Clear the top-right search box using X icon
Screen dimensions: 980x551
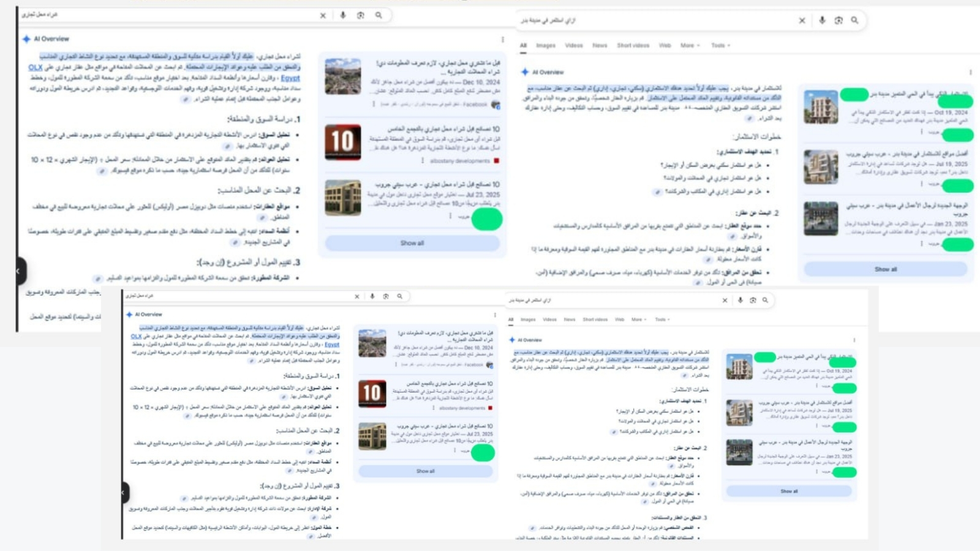click(x=802, y=21)
